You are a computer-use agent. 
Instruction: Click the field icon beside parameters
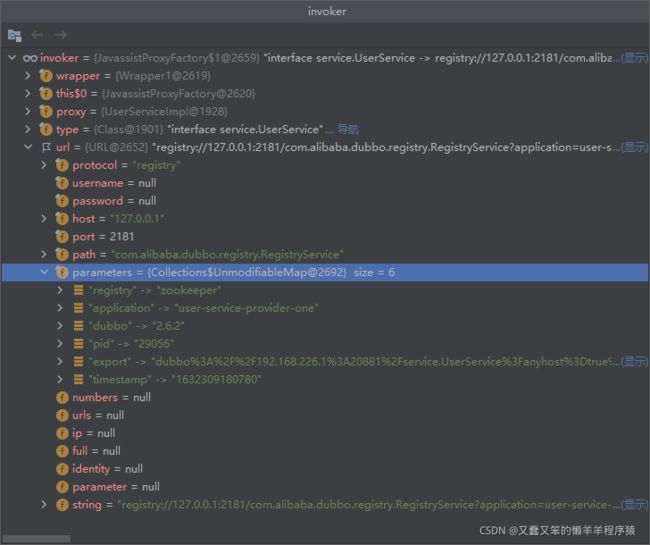(62, 272)
